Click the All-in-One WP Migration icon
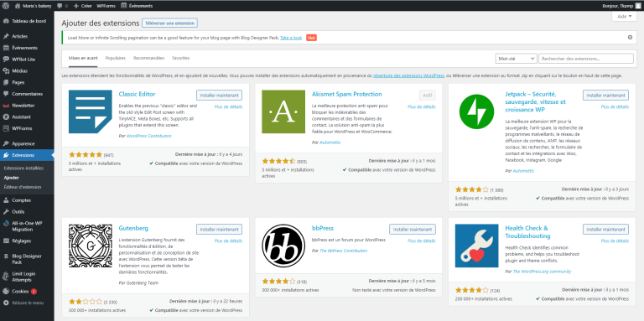This screenshot has height=321, width=644. (x=6, y=223)
